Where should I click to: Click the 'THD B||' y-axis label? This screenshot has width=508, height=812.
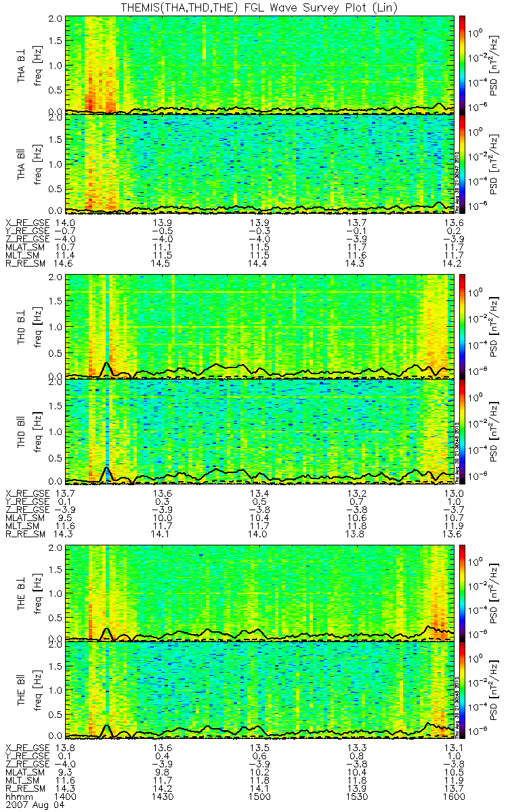point(22,430)
